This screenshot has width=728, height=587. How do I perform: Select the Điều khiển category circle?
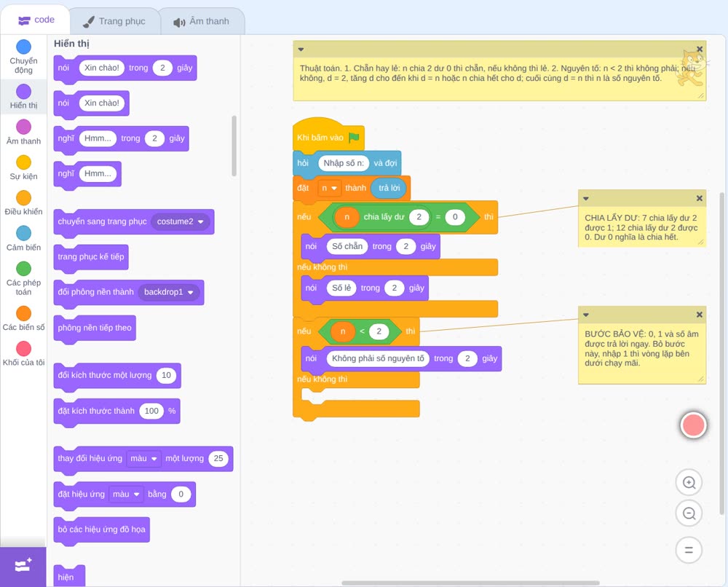[24, 198]
